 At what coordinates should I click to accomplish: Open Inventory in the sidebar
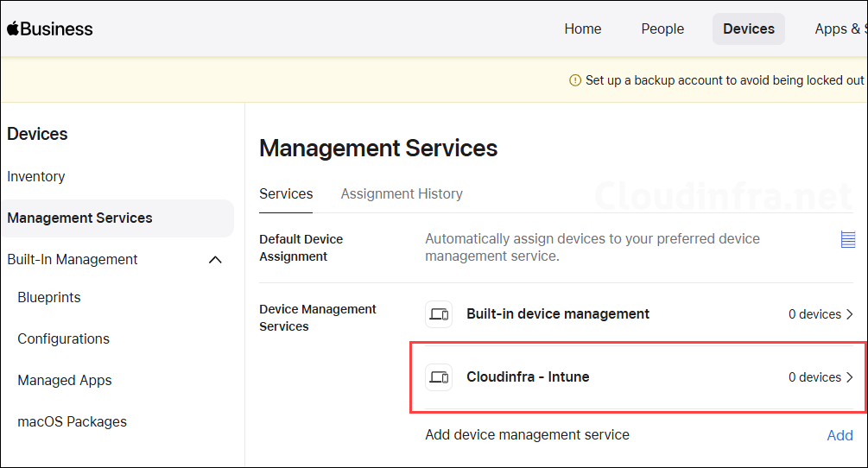click(36, 176)
